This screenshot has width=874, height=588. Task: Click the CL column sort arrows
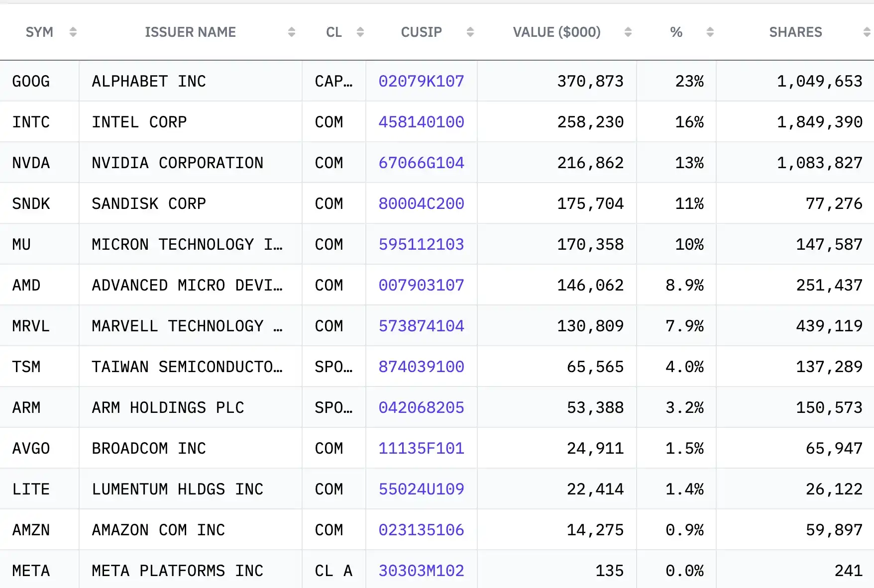[360, 32]
